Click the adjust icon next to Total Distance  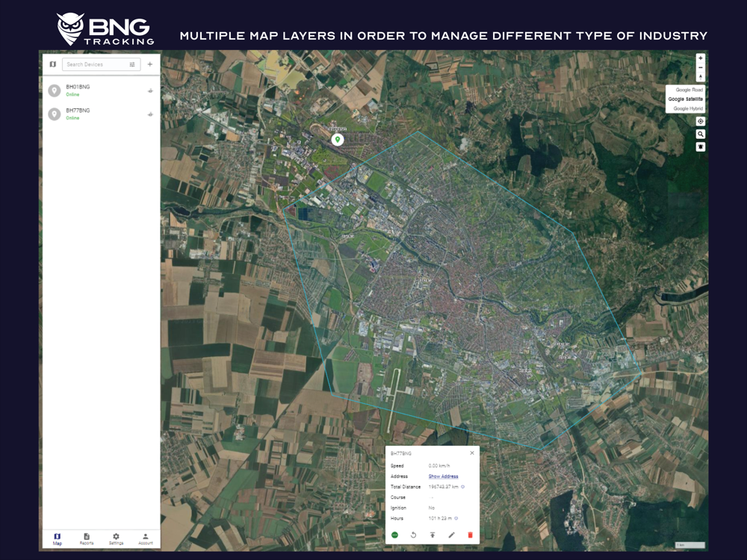pyautogui.click(x=462, y=487)
